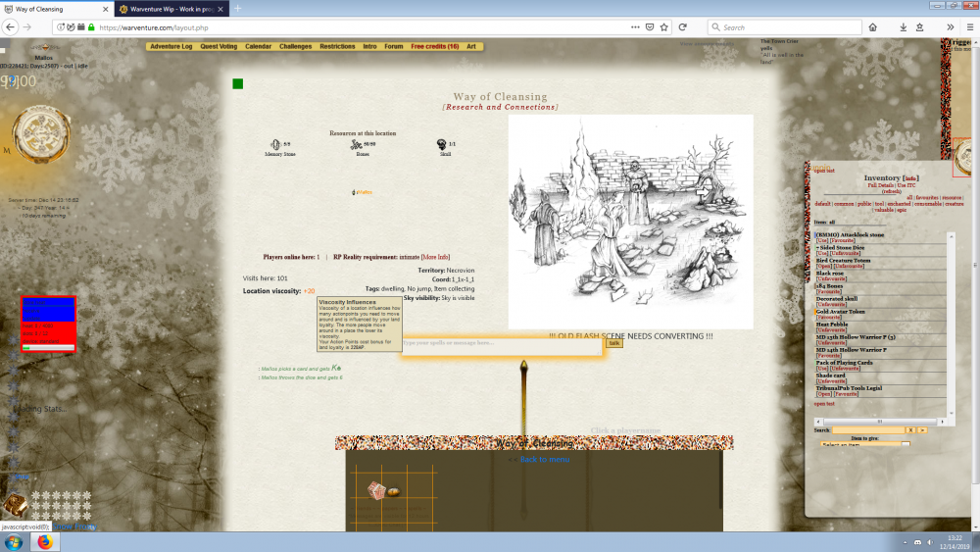Open the Calendar menu item
980x552 pixels.
click(x=258, y=46)
